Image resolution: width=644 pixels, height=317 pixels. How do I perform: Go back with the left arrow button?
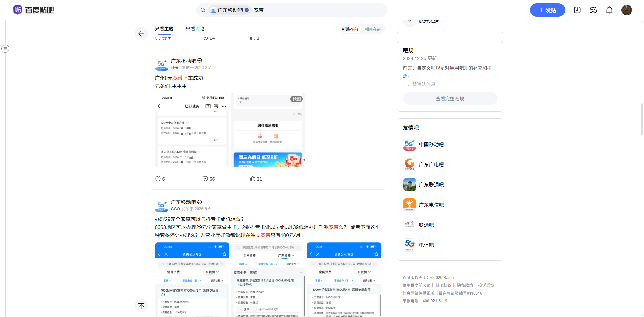(141, 34)
